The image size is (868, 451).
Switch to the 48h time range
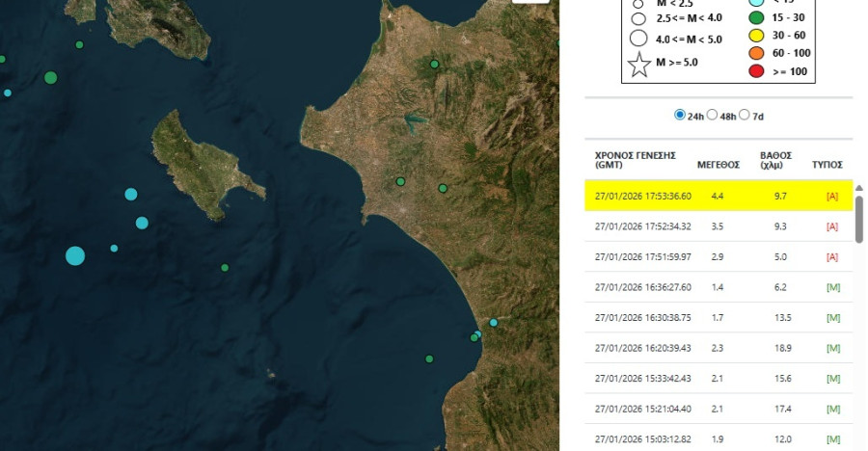tap(712, 116)
